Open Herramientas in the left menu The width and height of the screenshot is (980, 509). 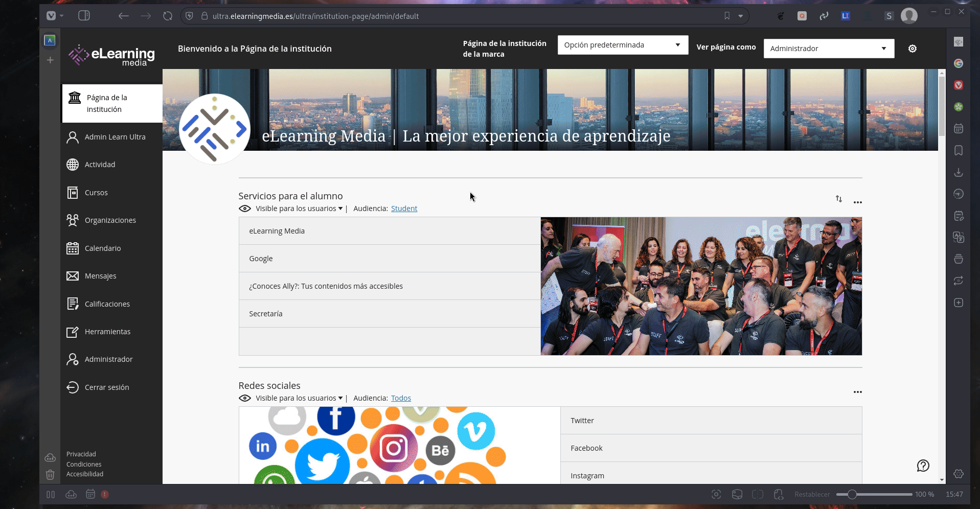pos(112,332)
